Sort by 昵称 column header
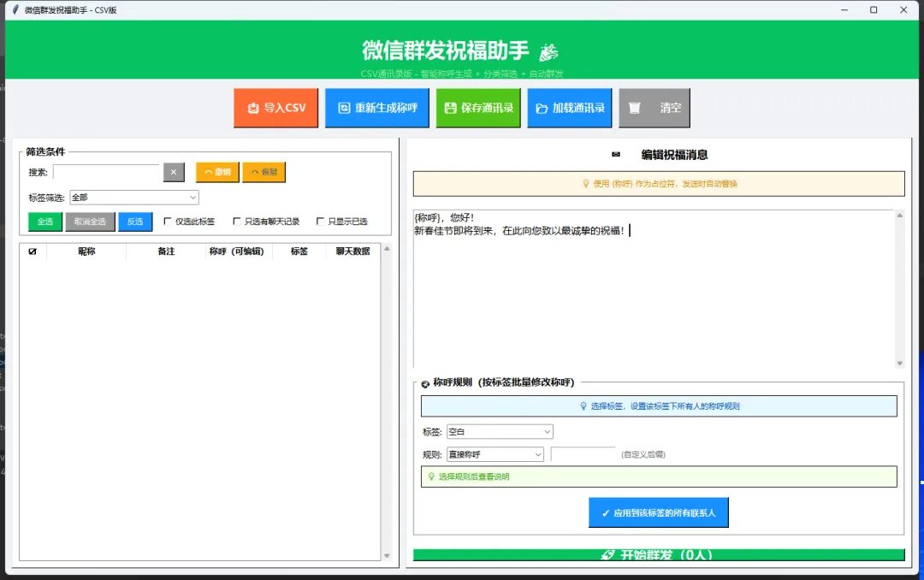Screen dimensions: 924x580 tap(86, 252)
